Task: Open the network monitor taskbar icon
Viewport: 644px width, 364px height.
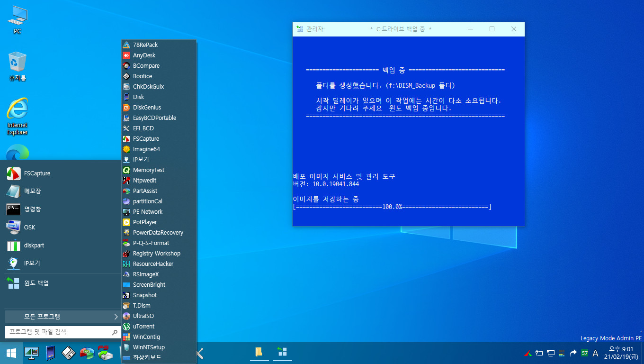Action: point(32,353)
